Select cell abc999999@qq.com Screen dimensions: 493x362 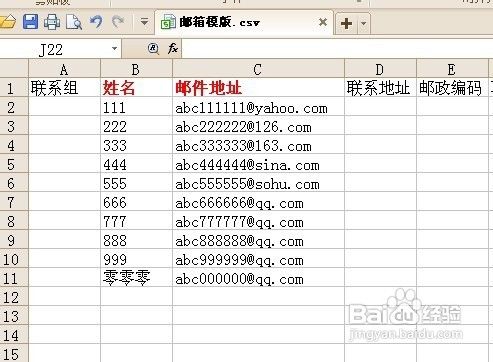coord(258,259)
